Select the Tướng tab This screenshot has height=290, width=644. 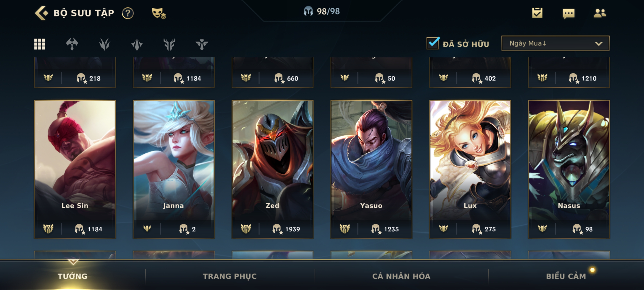(x=72, y=276)
